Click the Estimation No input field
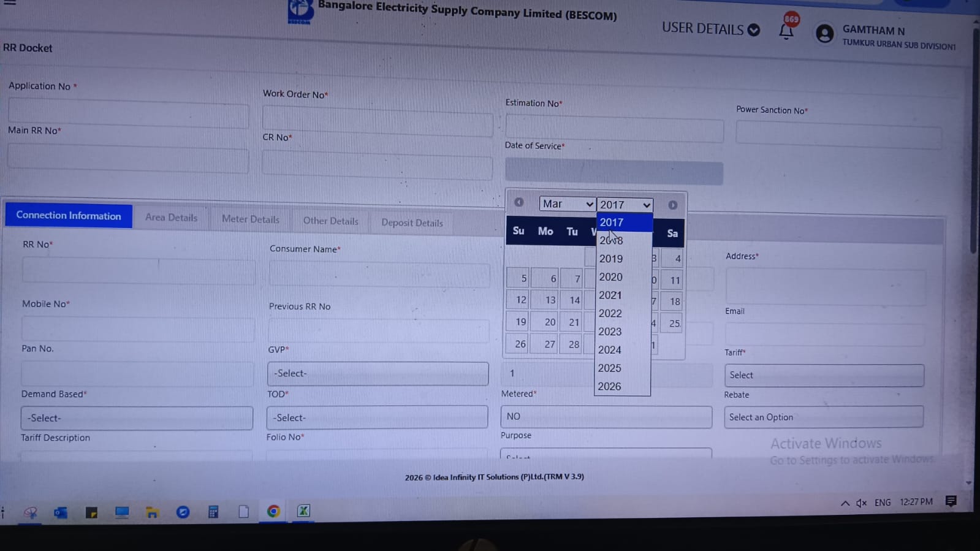The width and height of the screenshot is (980, 551). coord(614,128)
